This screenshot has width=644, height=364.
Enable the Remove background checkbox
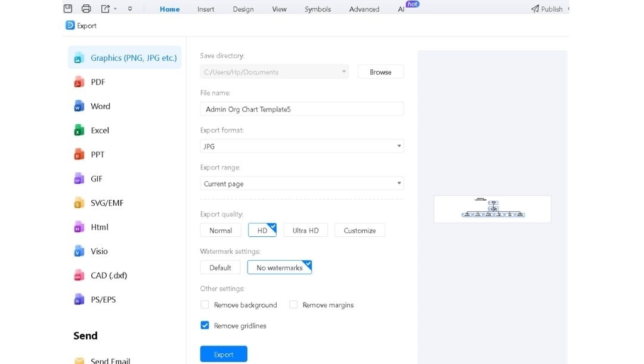pyautogui.click(x=205, y=304)
